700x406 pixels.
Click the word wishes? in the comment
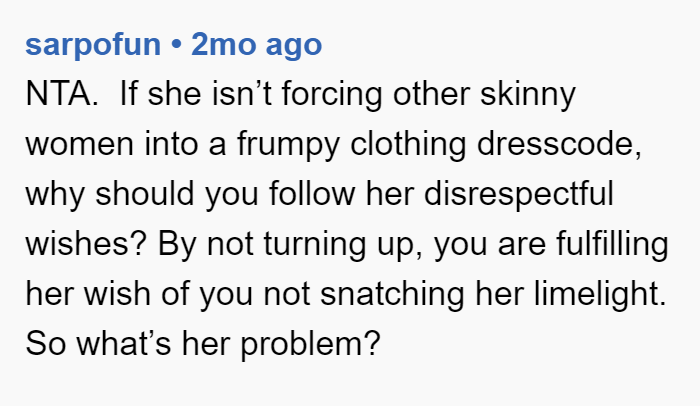(86, 244)
